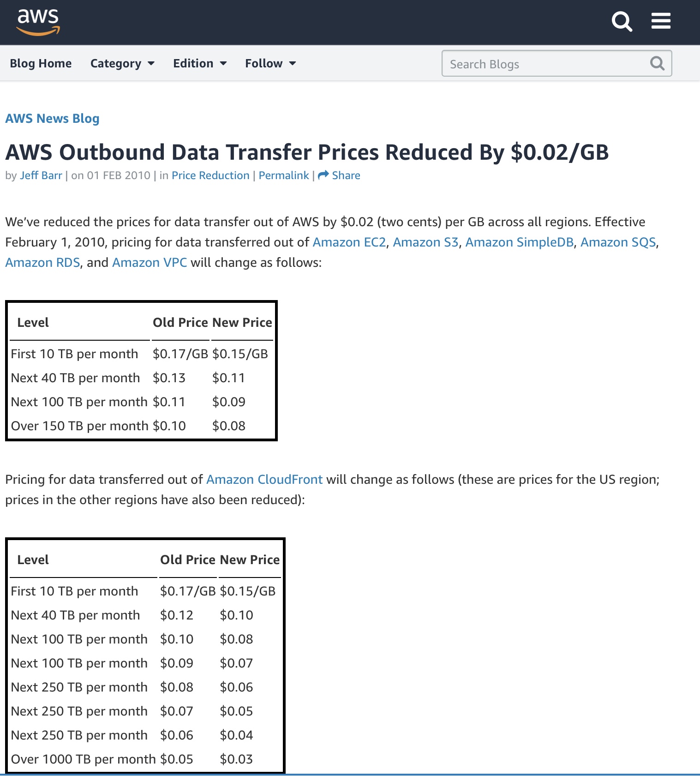Click the Share arrow icon
Image resolution: width=700 pixels, height=776 pixels.
(x=323, y=175)
